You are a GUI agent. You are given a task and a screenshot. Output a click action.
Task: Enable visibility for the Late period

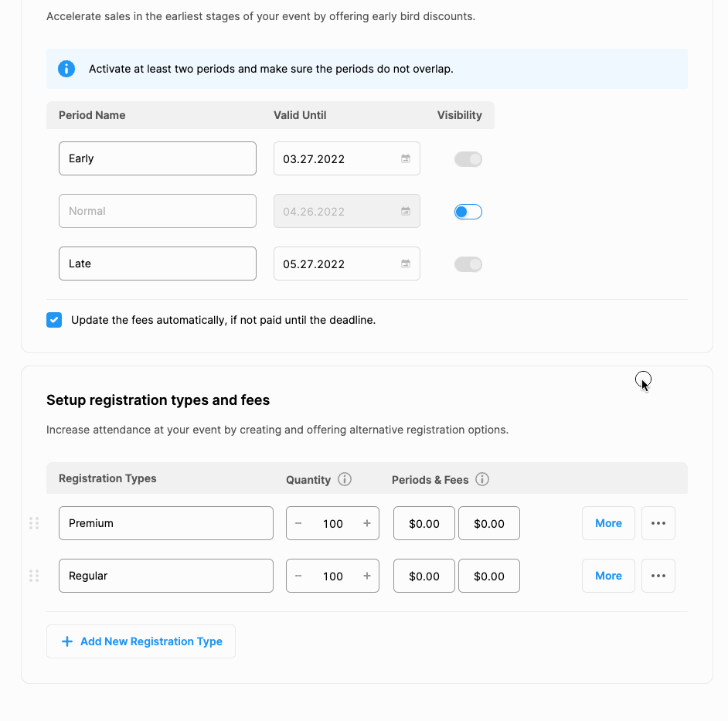tap(468, 264)
